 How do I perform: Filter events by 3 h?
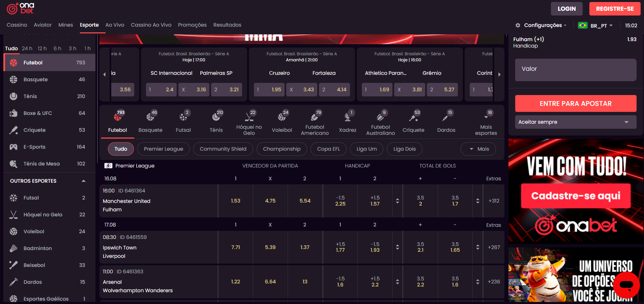[x=72, y=49]
